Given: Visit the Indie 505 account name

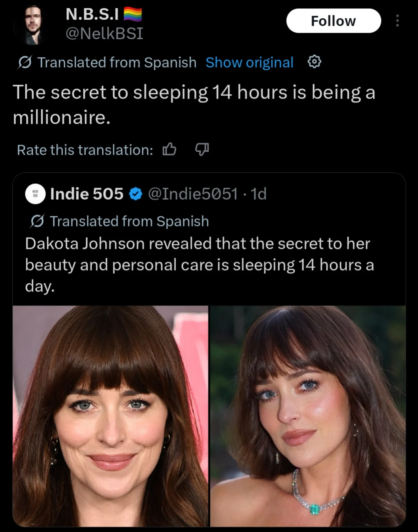Looking at the screenshot, I should (x=87, y=194).
